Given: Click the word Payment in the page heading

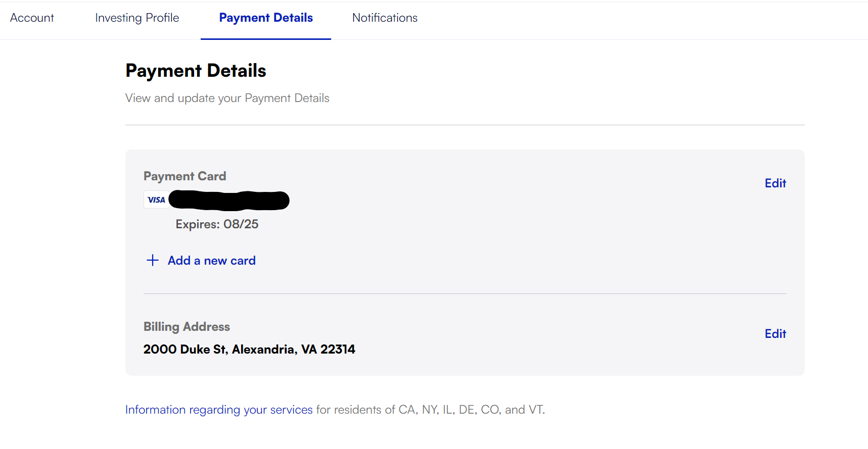Looking at the screenshot, I should pyautogui.click(x=163, y=71).
